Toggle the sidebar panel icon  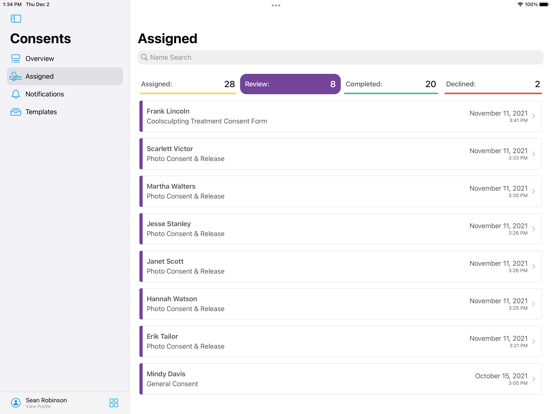click(16, 19)
